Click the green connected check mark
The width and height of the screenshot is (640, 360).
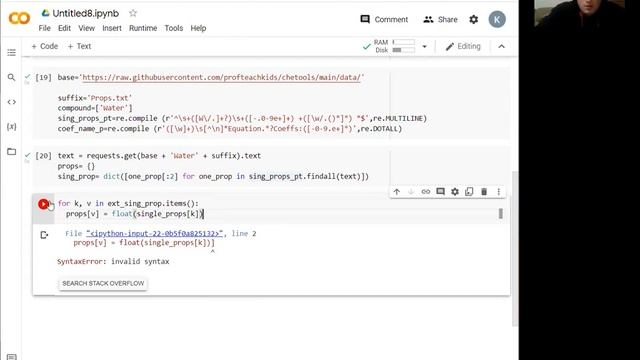pos(367,47)
